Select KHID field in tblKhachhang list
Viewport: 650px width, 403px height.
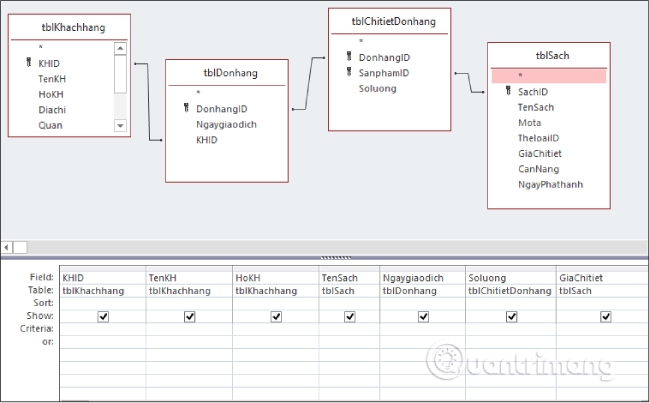pyautogui.click(x=49, y=63)
